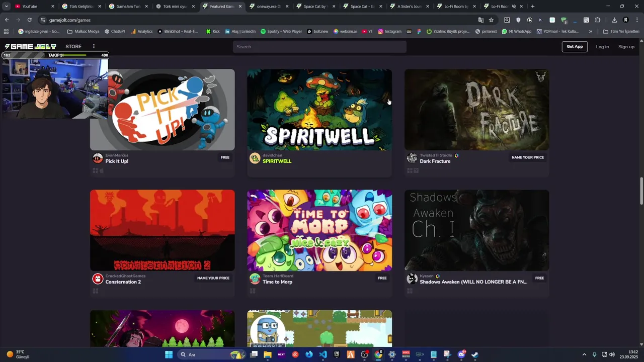Open the Consternation 2 game thumbnail
Screen dimensions: 644x362
[x=163, y=230]
